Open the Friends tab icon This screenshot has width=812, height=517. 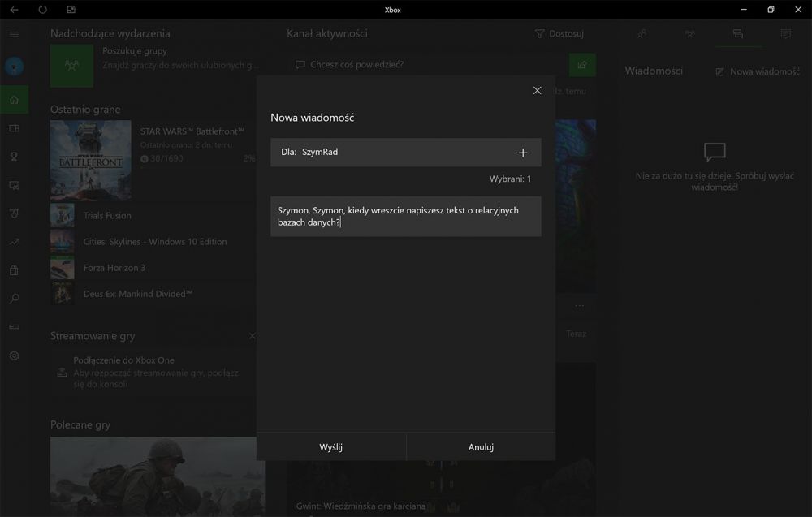tap(642, 33)
